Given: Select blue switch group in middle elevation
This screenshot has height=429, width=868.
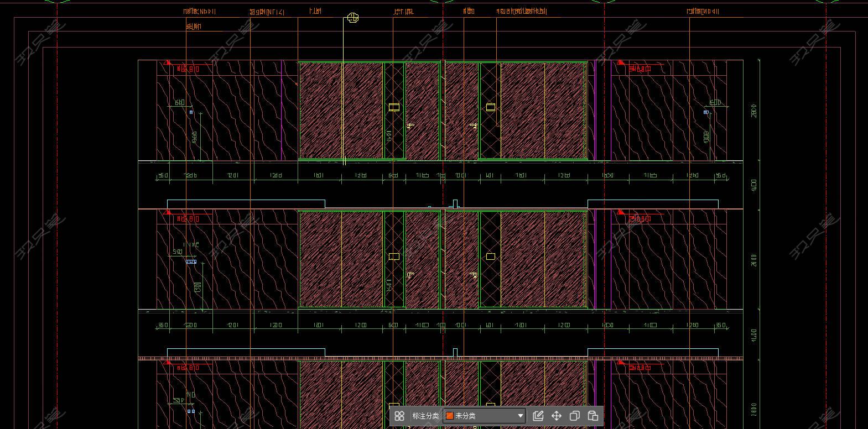Looking at the screenshot, I should pyautogui.click(x=191, y=261).
